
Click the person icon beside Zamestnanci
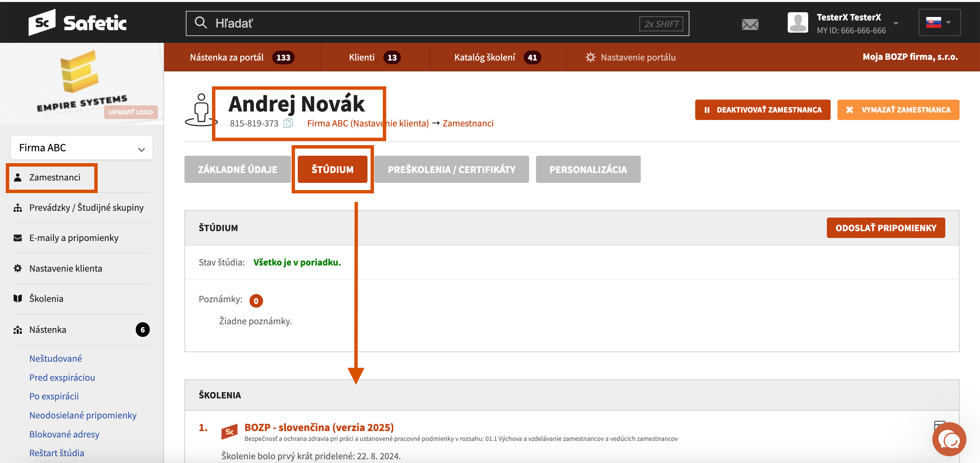coord(17,177)
